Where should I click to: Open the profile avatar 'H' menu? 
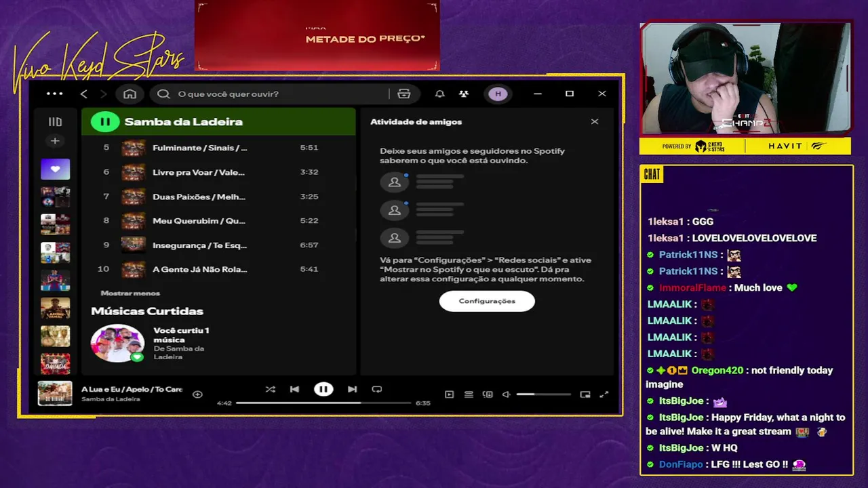pos(498,94)
